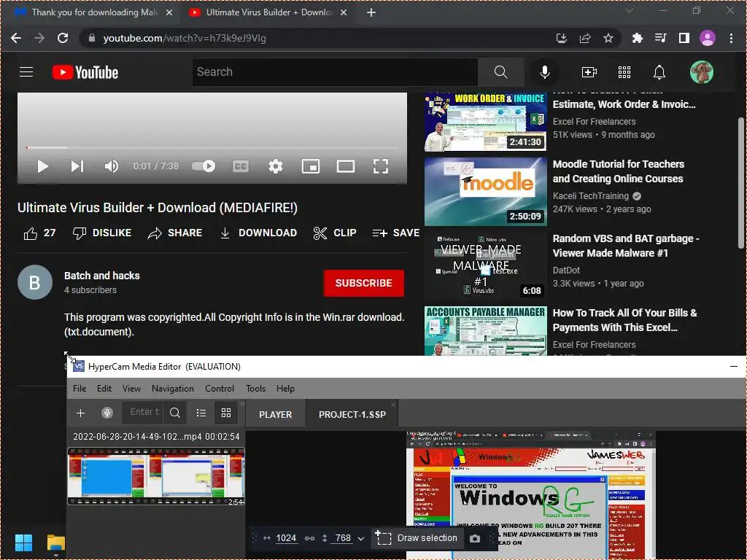Open Chrome three-dot menu
Viewport: 747px width, 560px height.
731,38
